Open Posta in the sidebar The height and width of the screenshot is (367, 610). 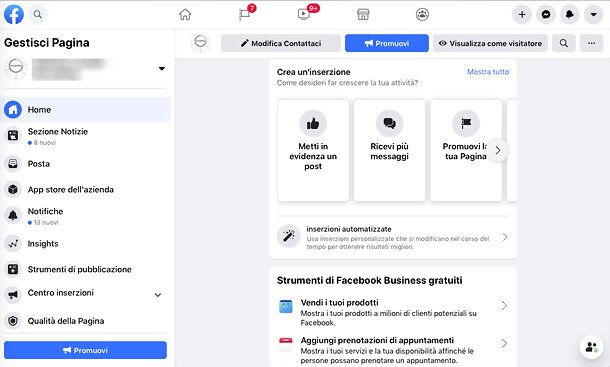click(x=87, y=164)
